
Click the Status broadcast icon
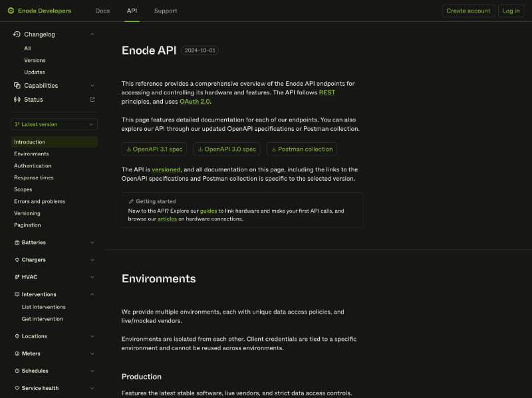click(x=17, y=99)
